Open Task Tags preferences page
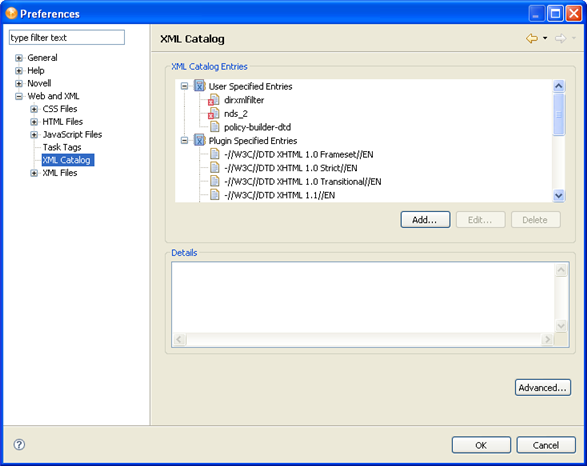Viewport: 587px width, 466px height. (x=62, y=147)
